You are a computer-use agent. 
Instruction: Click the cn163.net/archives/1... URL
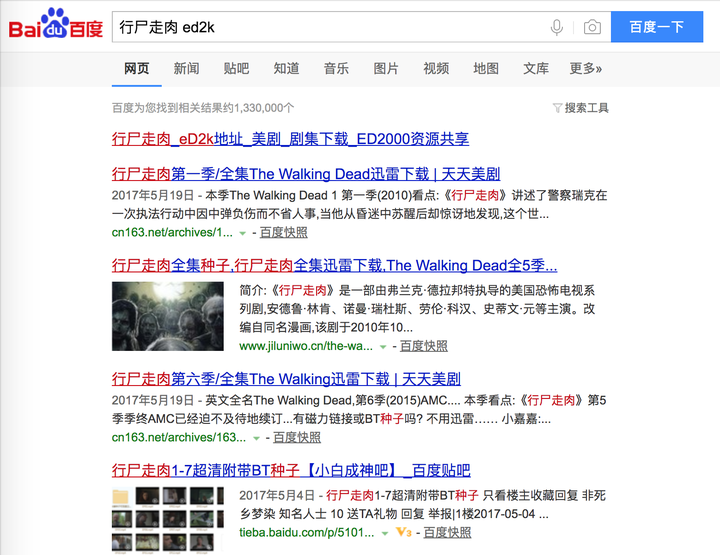coord(172,232)
